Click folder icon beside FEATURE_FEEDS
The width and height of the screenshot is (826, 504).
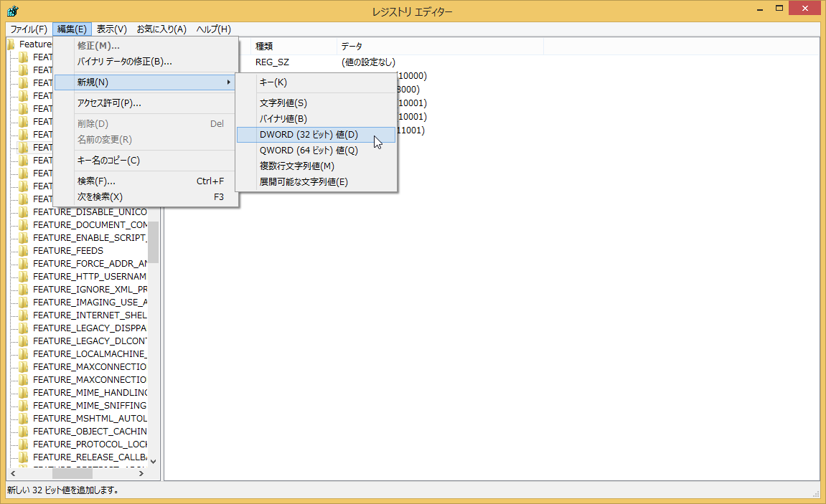click(x=24, y=251)
